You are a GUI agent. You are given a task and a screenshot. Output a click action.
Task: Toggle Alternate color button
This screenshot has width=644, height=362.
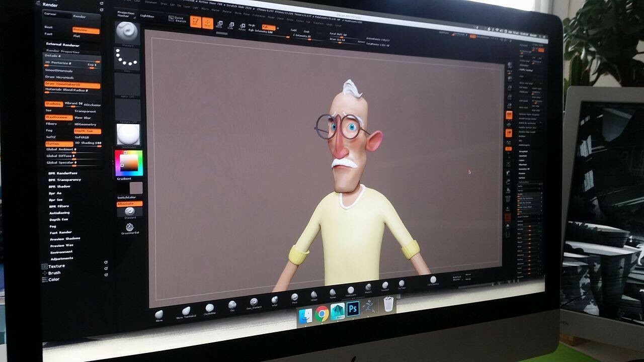coord(130,204)
